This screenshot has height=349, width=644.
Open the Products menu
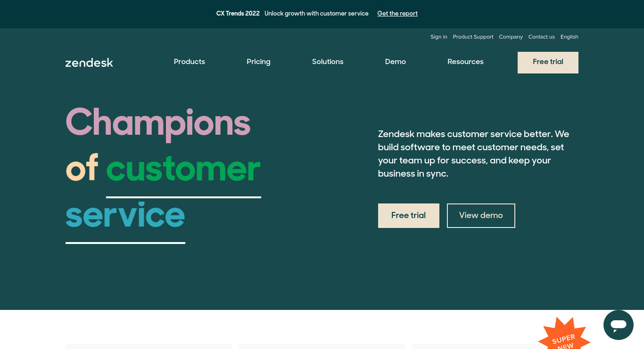(x=190, y=62)
